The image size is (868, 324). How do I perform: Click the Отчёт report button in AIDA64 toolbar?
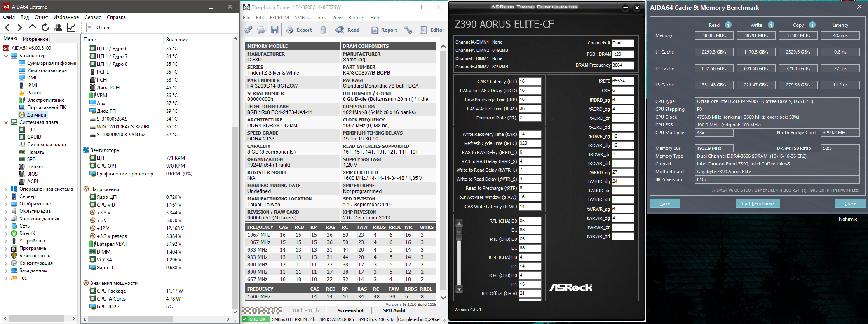click(x=98, y=28)
